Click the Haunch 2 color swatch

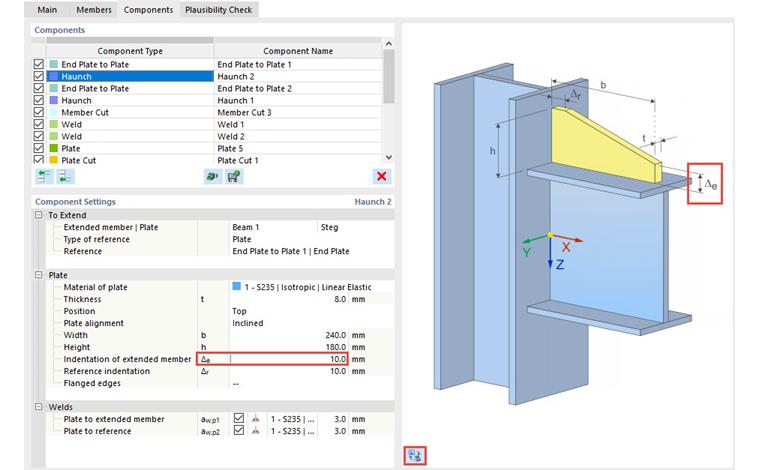click(53, 76)
